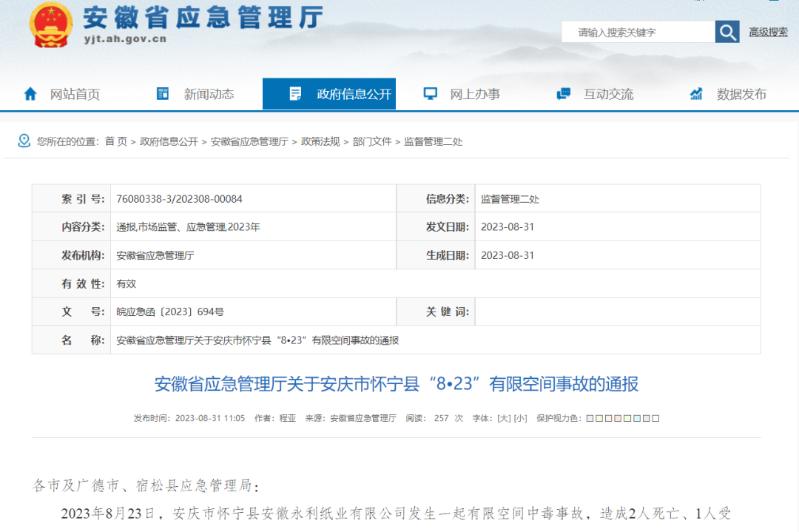Viewport: 799px width, 532px height.
Task: Click the location pin icon in breadcrumb
Action: click(x=24, y=141)
